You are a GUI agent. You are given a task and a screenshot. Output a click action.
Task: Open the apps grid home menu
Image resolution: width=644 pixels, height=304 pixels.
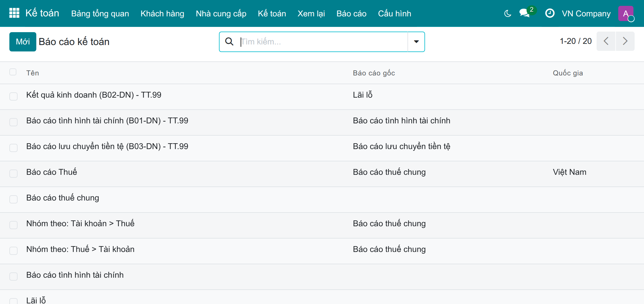coord(14,13)
